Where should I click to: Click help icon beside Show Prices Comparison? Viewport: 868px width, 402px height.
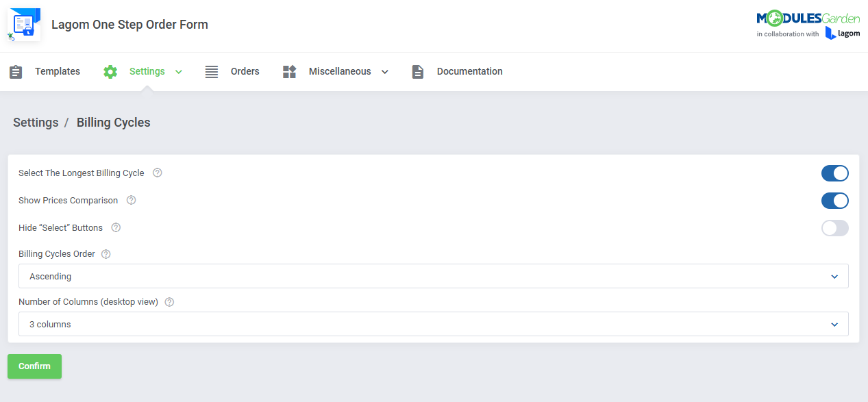[x=132, y=200]
